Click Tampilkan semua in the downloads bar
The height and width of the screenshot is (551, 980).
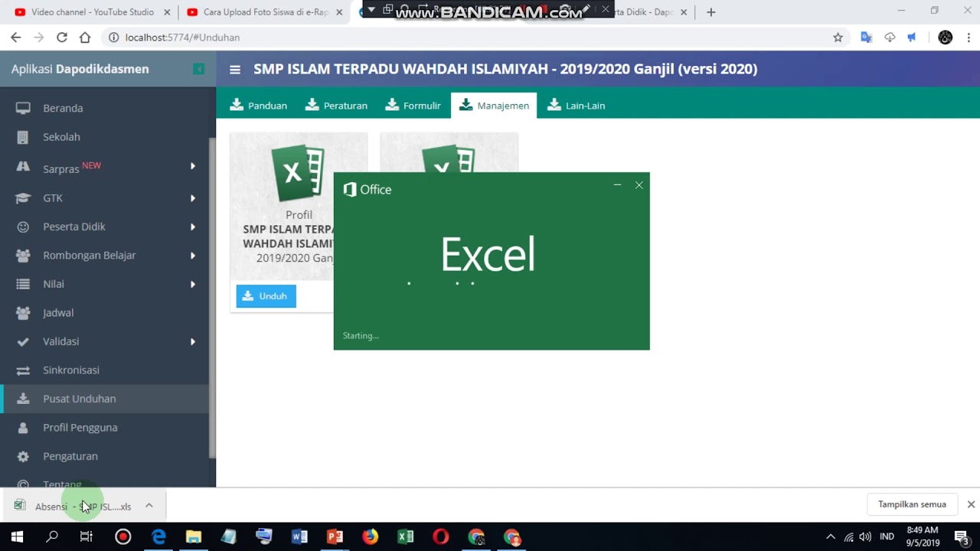[912, 504]
